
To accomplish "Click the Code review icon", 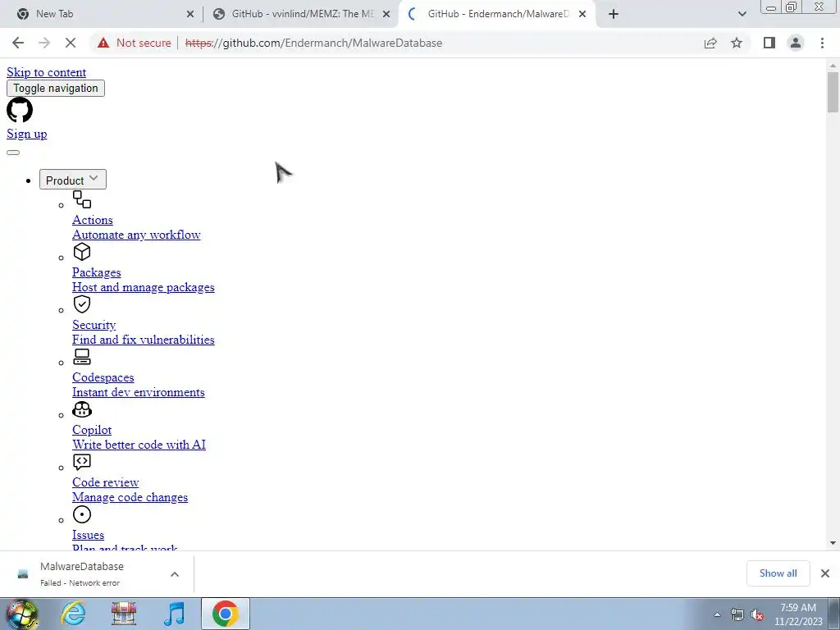I will coord(82,462).
